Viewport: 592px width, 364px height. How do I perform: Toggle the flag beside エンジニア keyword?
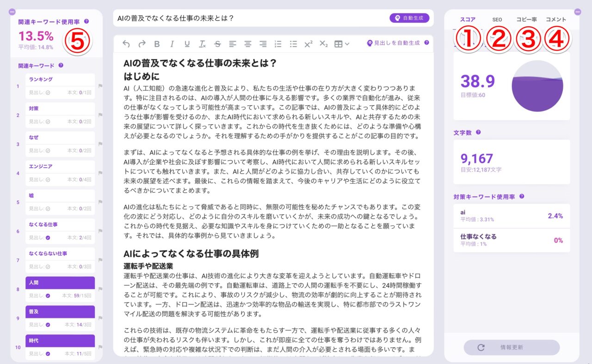99,173
